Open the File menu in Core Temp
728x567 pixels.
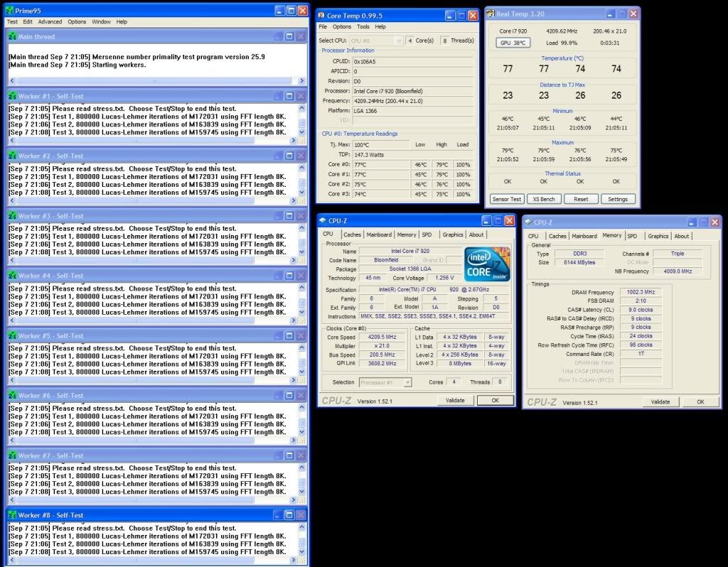(x=323, y=27)
